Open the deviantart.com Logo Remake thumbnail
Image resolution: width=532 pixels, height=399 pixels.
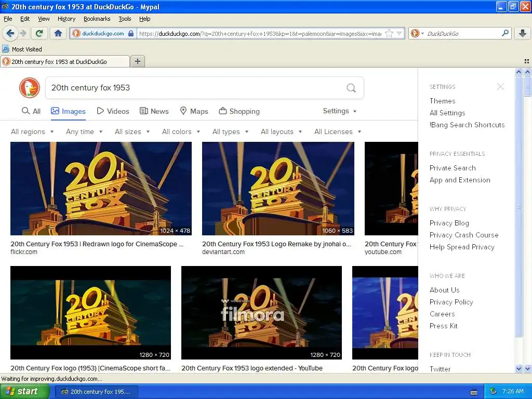(278, 188)
